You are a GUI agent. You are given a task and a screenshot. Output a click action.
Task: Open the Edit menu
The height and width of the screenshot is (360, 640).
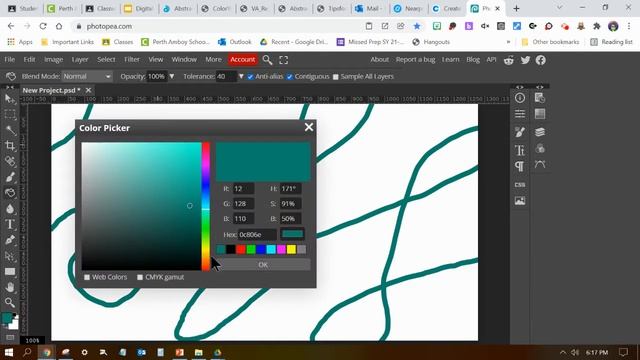point(29,60)
